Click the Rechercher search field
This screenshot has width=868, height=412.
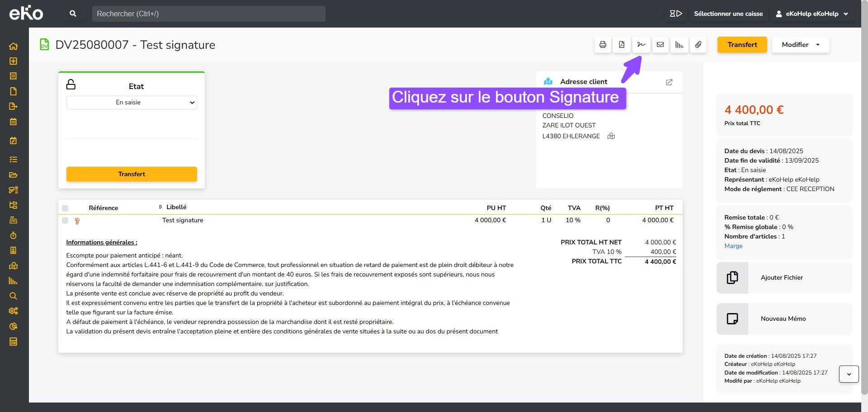tap(208, 14)
